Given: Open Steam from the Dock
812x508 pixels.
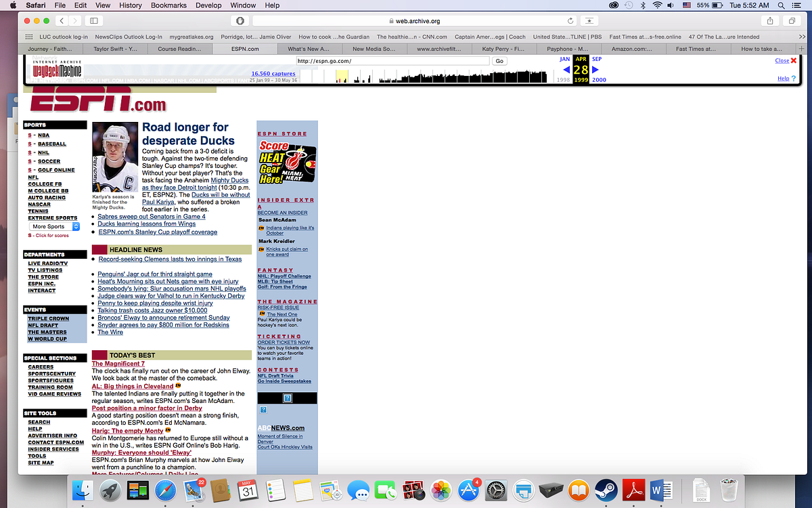Looking at the screenshot, I should 606,491.
